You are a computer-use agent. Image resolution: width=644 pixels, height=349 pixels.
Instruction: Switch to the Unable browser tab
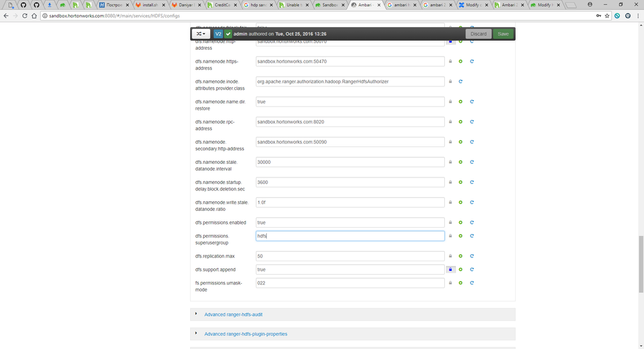(x=294, y=5)
